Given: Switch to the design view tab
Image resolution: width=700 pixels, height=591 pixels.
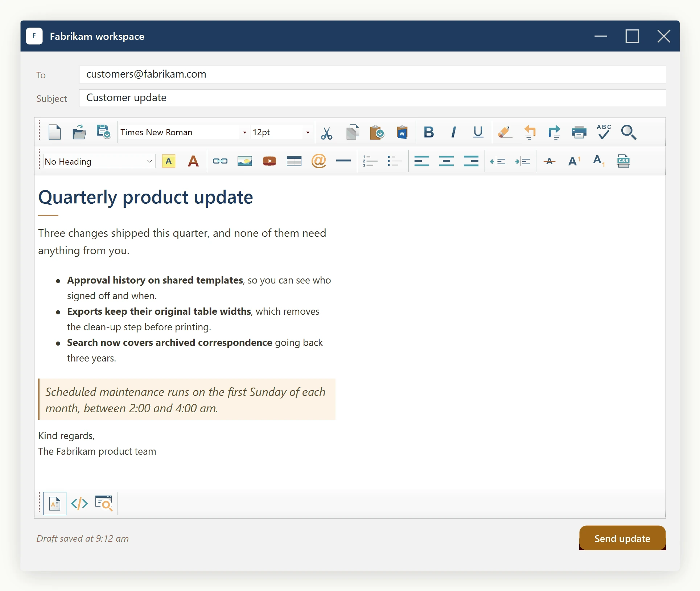Looking at the screenshot, I should tap(55, 504).
